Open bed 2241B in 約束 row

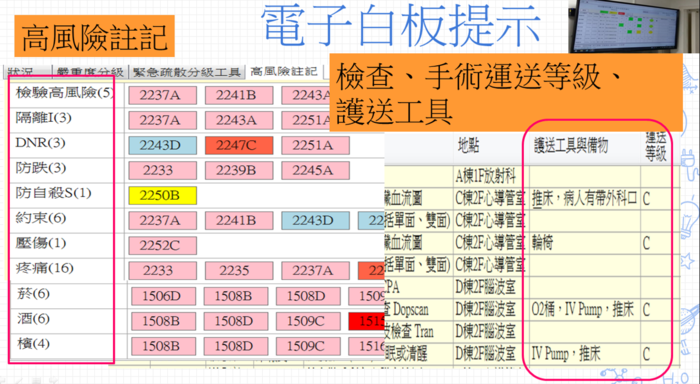tap(239, 221)
